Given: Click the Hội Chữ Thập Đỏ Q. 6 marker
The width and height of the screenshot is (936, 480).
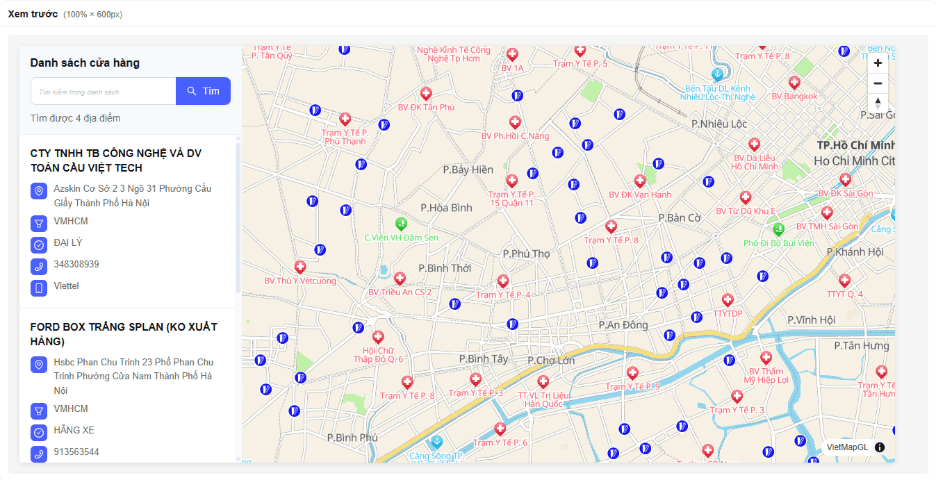Looking at the screenshot, I should [378, 337].
